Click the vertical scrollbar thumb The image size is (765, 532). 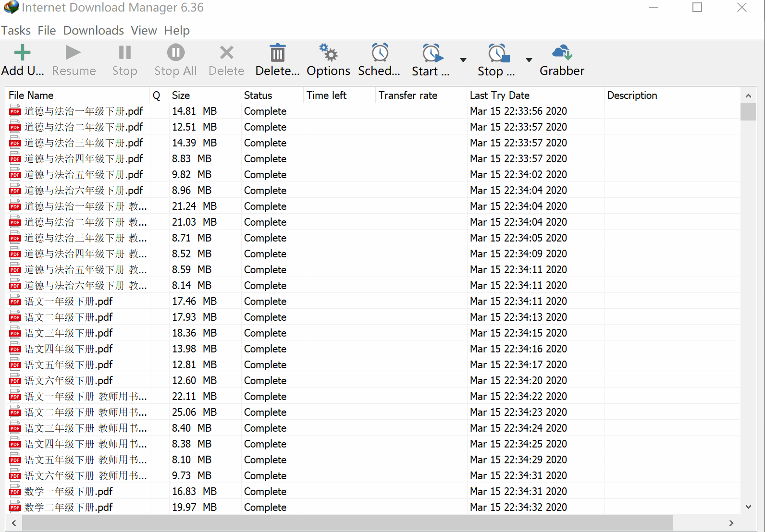coord(748,112)
